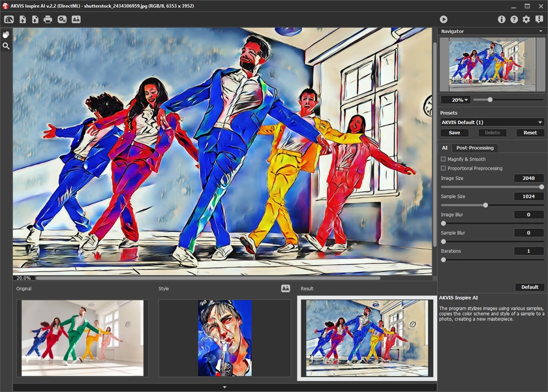The image size is (548, 392).
Task: Open the AKVIS home page icon
Action: pyautogui.click(x=9, y=20)
